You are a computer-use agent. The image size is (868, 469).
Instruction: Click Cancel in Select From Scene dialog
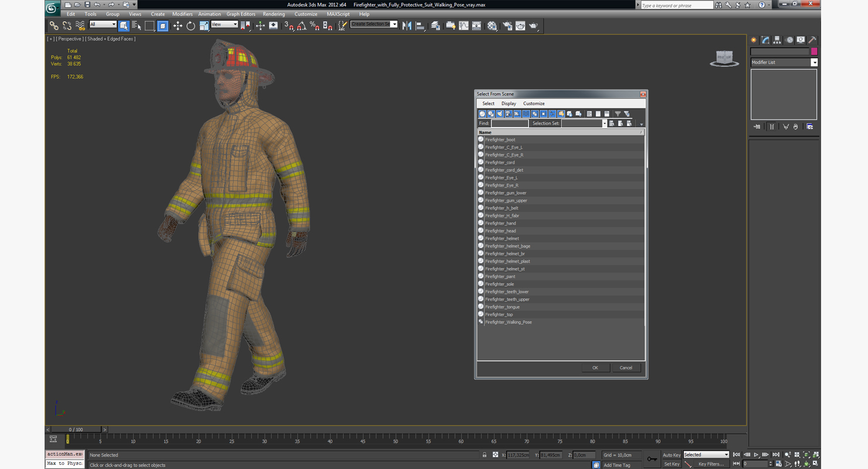click(626, 368)
